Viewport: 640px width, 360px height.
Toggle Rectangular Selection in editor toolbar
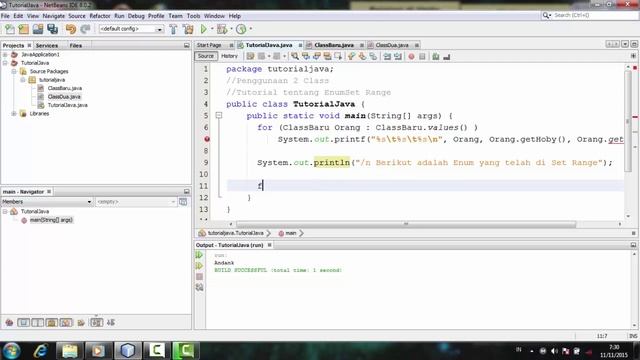pyautogui.click(x=338, y=56)
